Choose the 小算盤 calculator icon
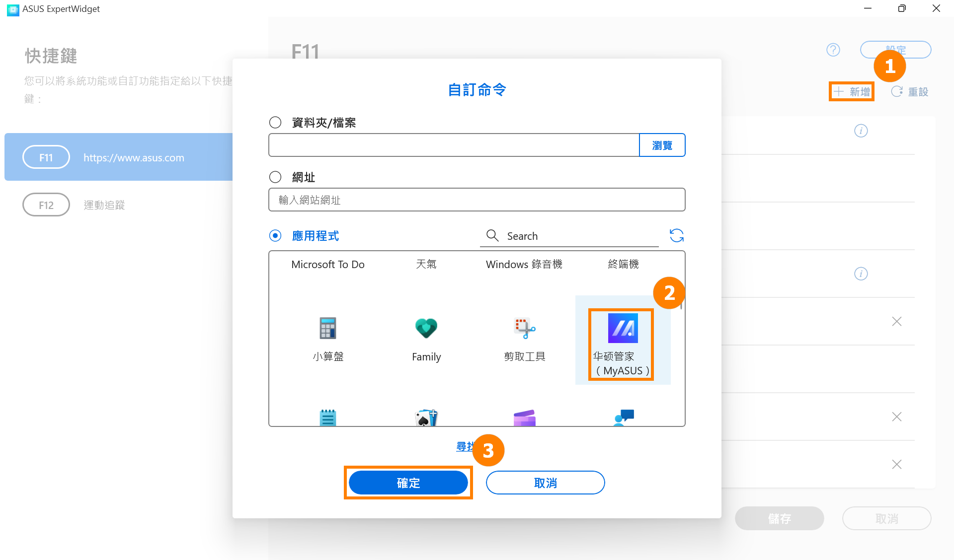The image size is (954, 560). click(327, 328)
